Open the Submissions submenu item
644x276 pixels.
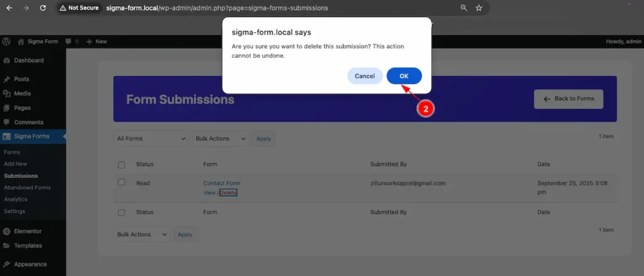[21, 176]
